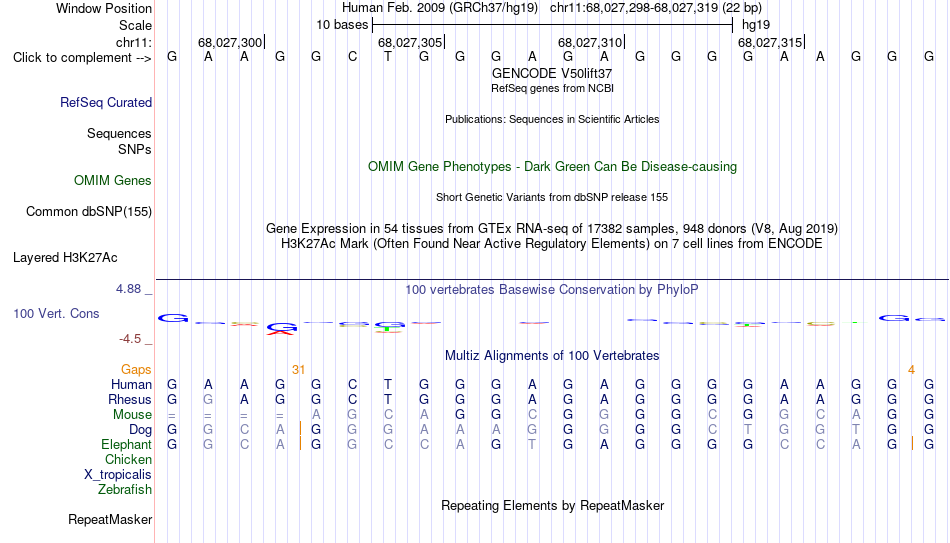This screenshot has width=950, height=543.
Task: Click the T base in the sequence ruler row
Action: tap(388, 57)
